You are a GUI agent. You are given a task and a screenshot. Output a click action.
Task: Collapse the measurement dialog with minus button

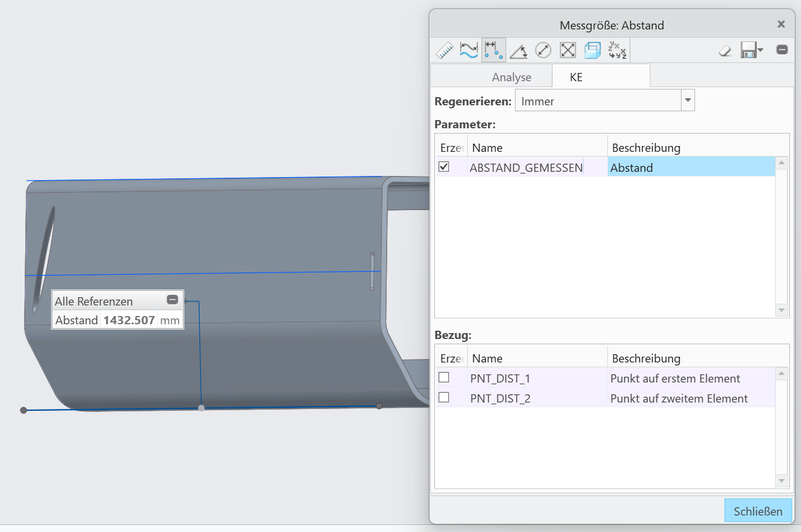(x=782, y=50)
